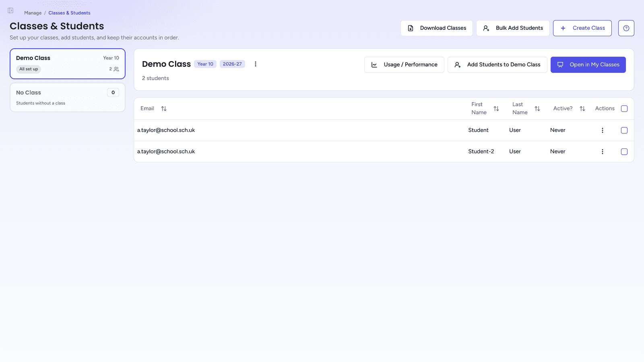644x362 pixels.
Task: Toggle the sidebar panel icon
Action: (x=10, y=10)
